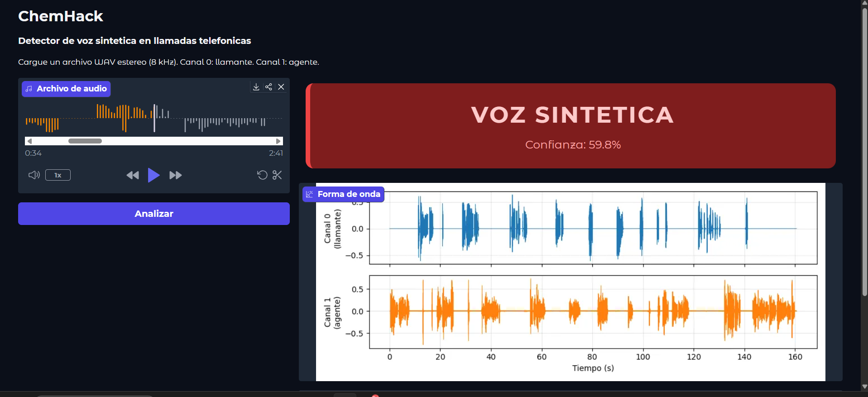
Task: Seek by clicking the audio waveform preview
Action: coord(154,118)
